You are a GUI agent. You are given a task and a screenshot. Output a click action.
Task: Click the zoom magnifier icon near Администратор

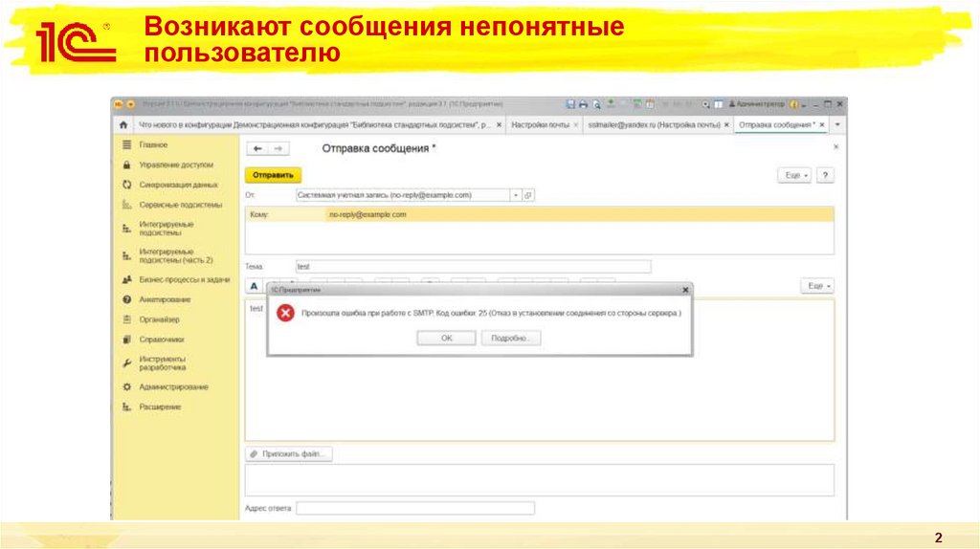tap(705, 104)
